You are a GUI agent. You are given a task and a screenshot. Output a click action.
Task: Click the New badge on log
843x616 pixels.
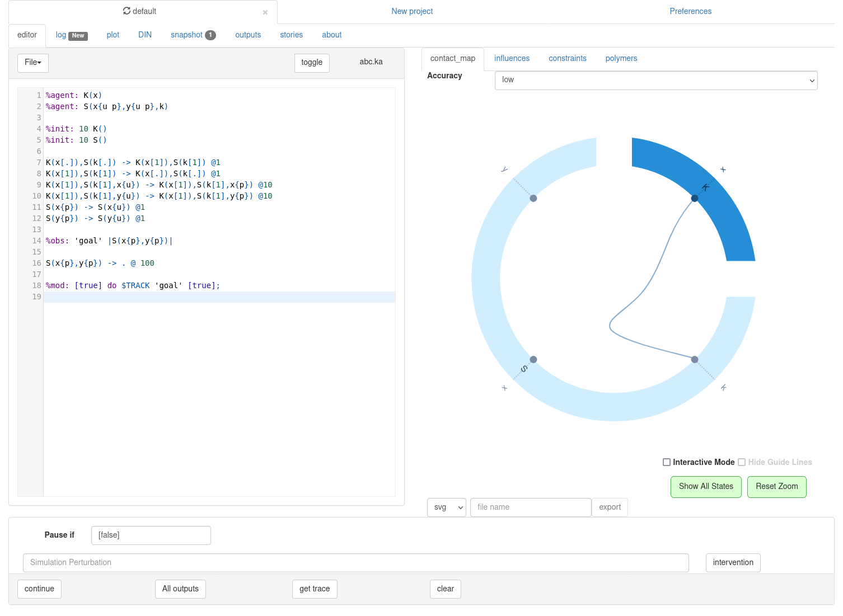[78, 36]
